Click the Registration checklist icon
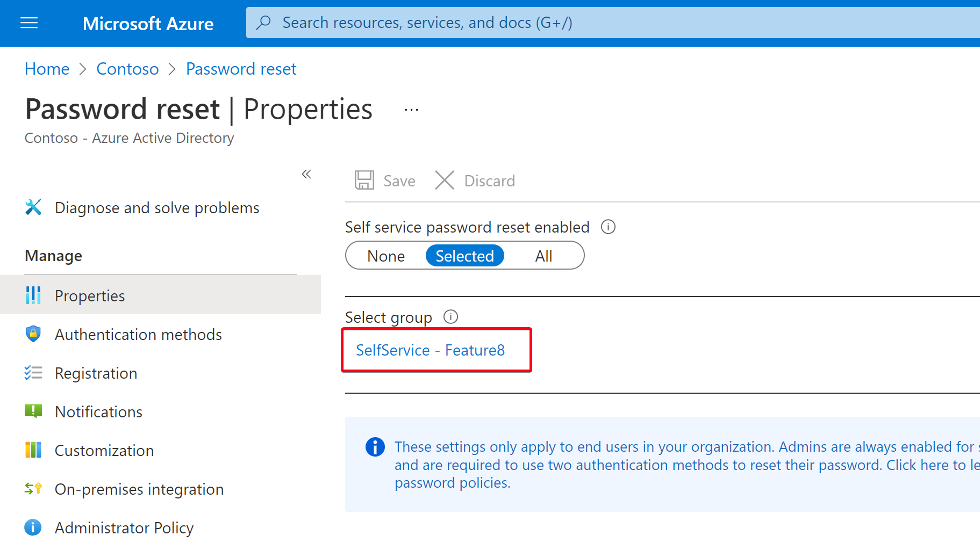This screenshot has width=980, height=557. (33, 373)
